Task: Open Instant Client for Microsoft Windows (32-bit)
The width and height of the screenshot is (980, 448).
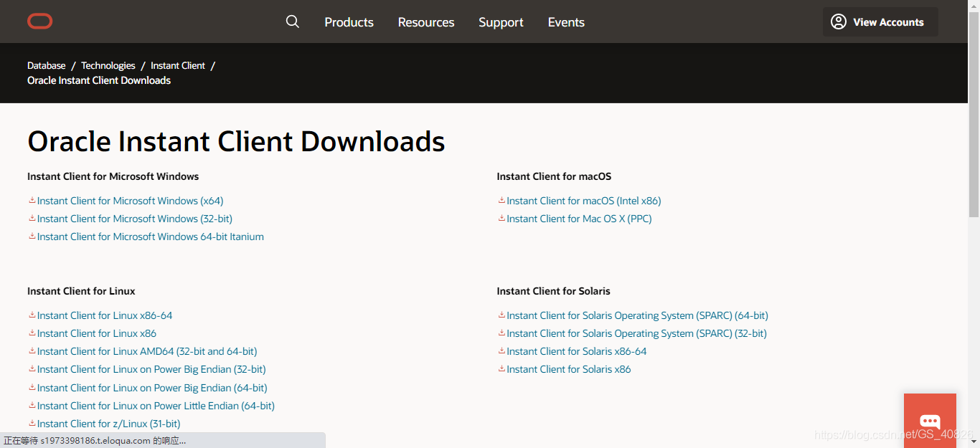Action: 134,219
